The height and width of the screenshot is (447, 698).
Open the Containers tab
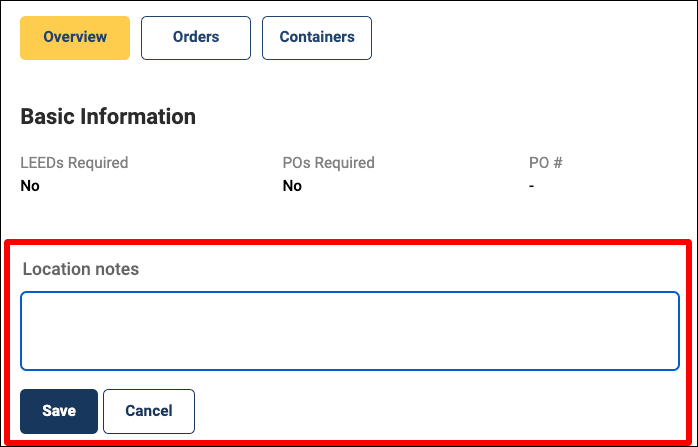point(317,38)
